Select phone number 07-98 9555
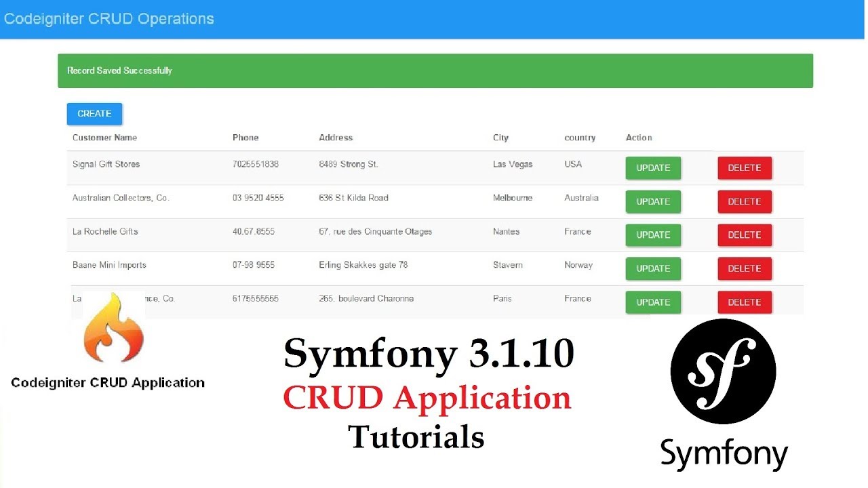Viewport: 868px width, 488px height. (x=254, y=265)
